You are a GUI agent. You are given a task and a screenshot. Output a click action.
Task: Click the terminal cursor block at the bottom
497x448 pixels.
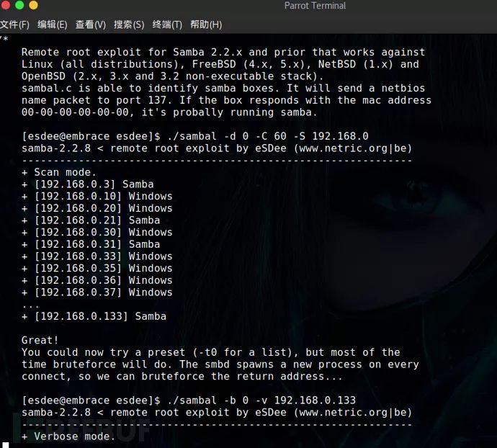(5, 445)
